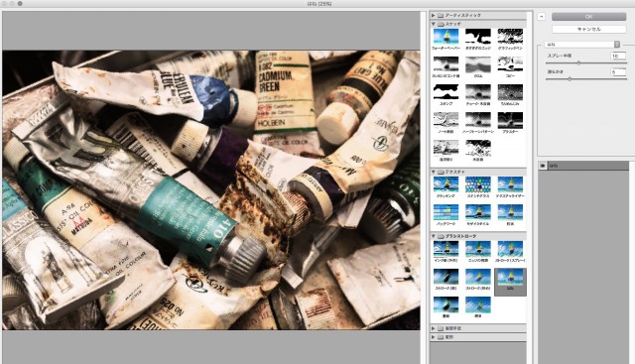Collapse the Brush Strokes folder
Viewport: 635px width, 364px height.
coord(433,236)
